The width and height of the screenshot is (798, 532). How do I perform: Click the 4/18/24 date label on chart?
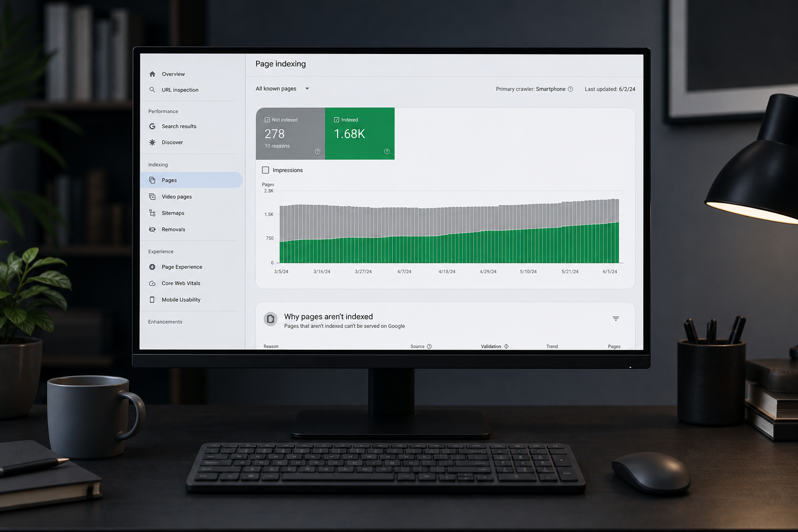pos(447,272)
